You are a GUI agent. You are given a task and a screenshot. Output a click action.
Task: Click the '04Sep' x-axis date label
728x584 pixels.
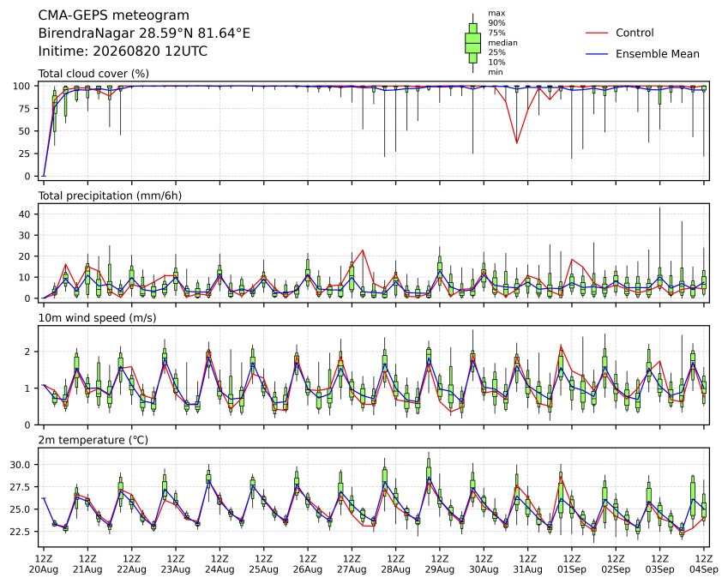coord(704,569)
